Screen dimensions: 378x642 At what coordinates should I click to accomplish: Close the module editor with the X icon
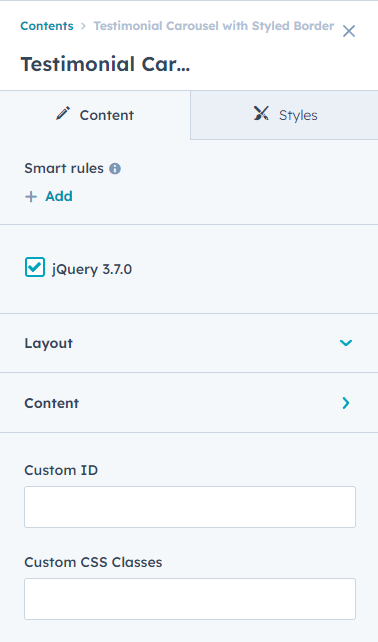point(349,31)
